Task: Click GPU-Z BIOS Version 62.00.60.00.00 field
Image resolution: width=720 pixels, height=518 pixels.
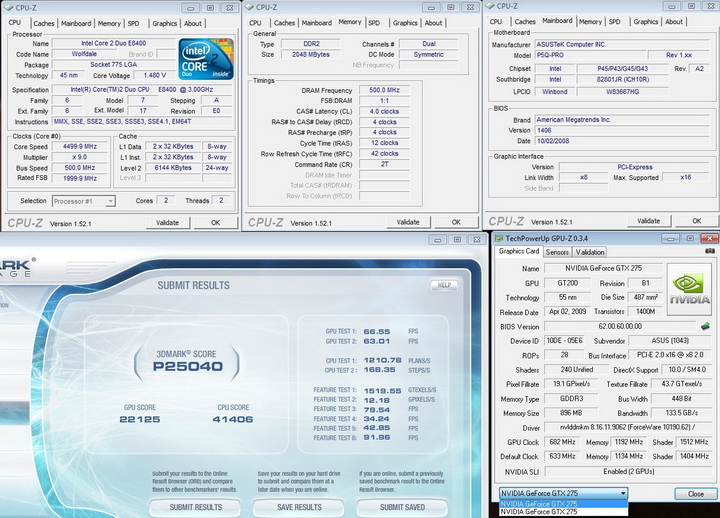Action: (x=620, y=327)
